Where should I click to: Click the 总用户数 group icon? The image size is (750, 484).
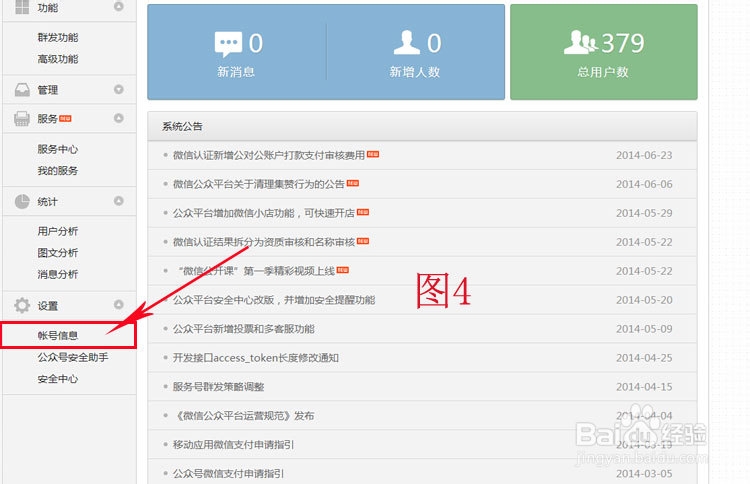[x=580, y=42]
